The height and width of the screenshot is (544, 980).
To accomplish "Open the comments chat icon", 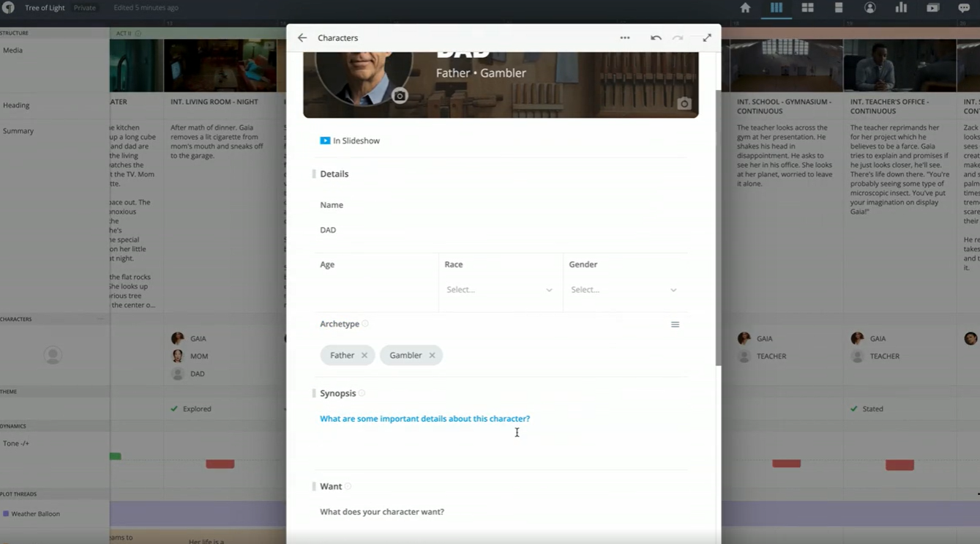I will [965, 7].
